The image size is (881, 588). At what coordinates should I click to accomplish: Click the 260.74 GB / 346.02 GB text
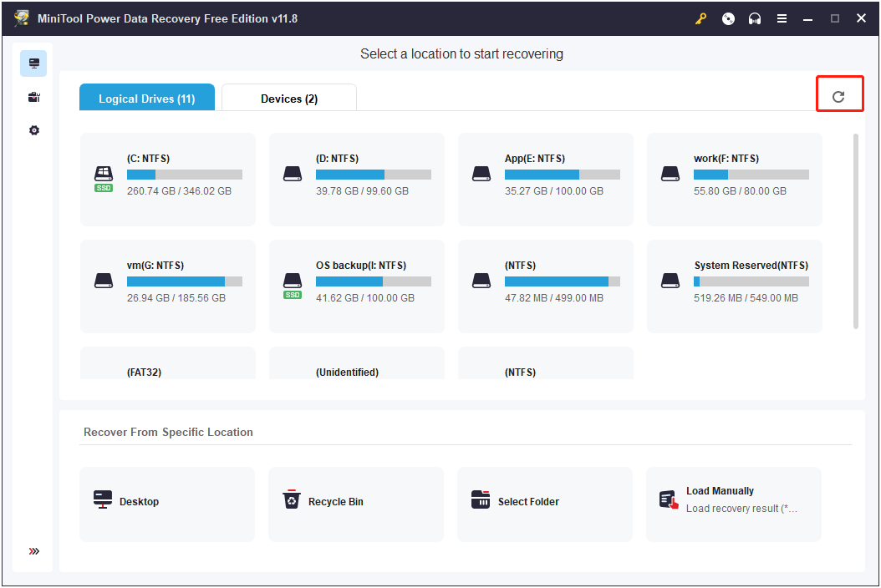click(179, 191)
